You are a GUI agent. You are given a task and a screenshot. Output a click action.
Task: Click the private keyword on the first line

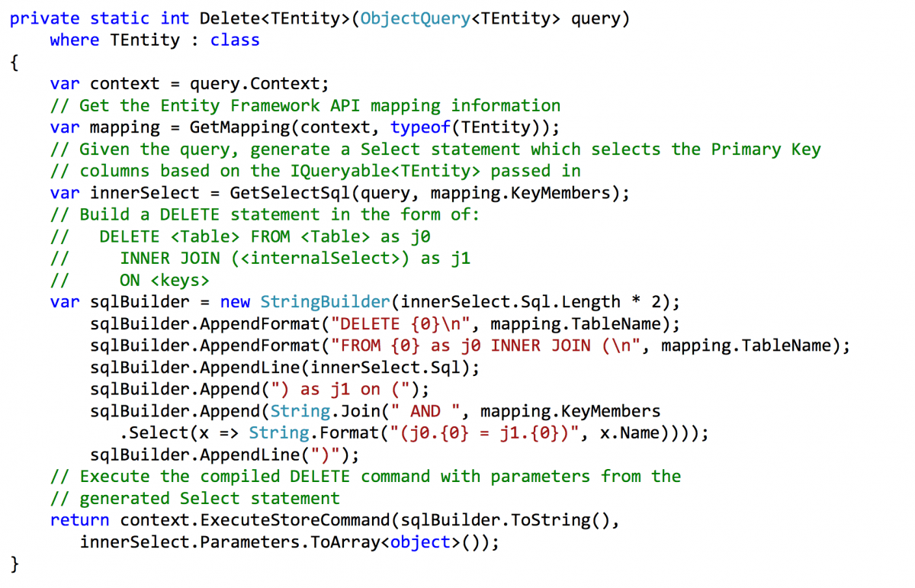tap(45, 18)
